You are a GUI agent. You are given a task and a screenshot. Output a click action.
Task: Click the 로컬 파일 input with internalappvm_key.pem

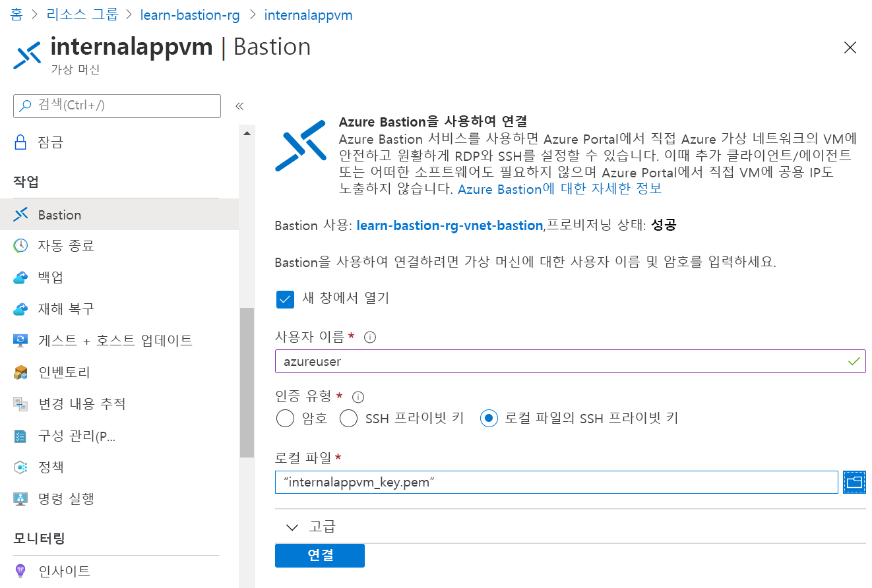click(x=557, y=483)
